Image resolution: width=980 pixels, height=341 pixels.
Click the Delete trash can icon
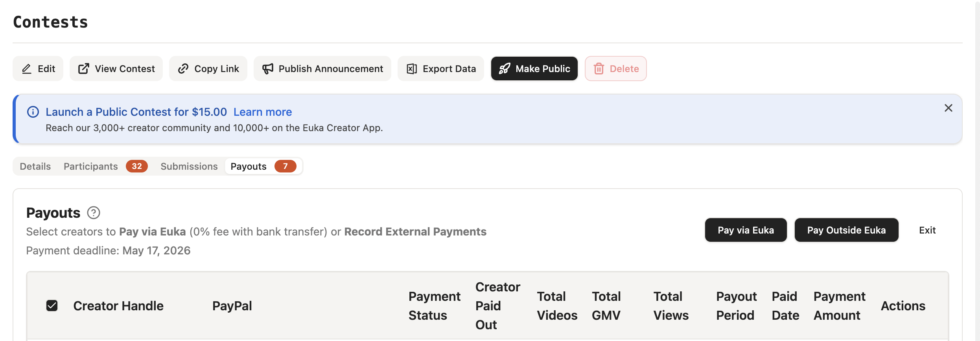[x=599, y=69]
